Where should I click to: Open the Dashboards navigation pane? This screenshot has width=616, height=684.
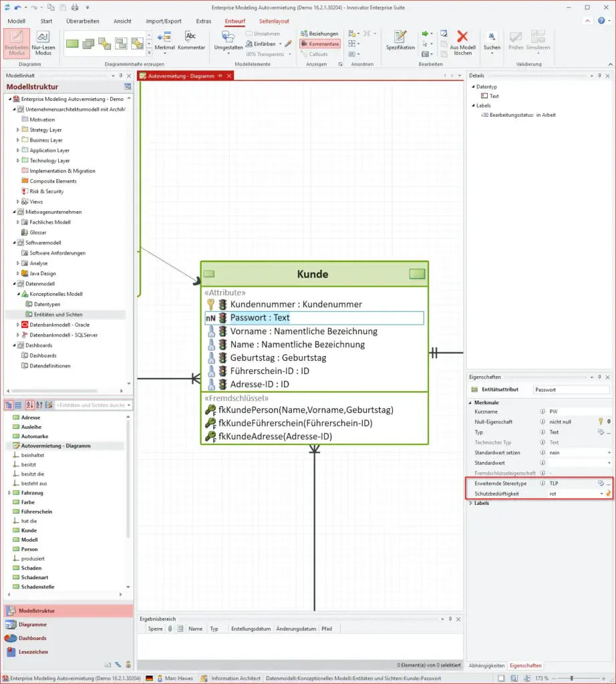pyautogui.click(x=33, y=638)
